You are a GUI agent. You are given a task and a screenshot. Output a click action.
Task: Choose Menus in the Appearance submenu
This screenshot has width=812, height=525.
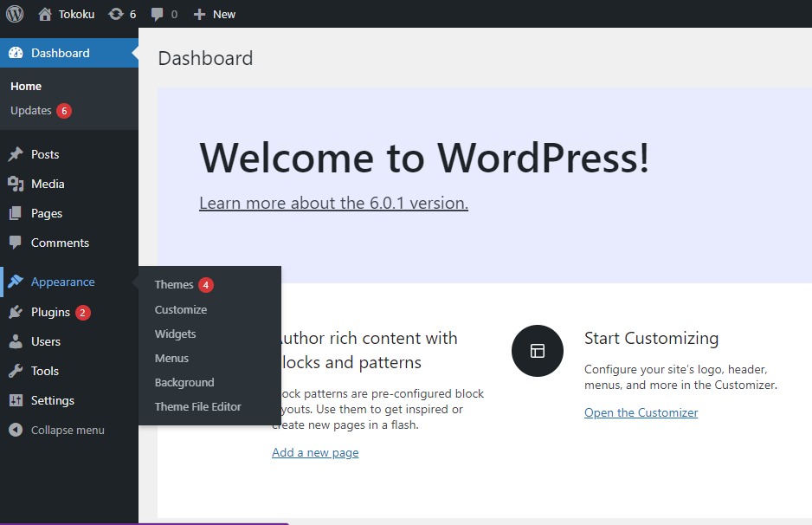click(x=171, y=358)
